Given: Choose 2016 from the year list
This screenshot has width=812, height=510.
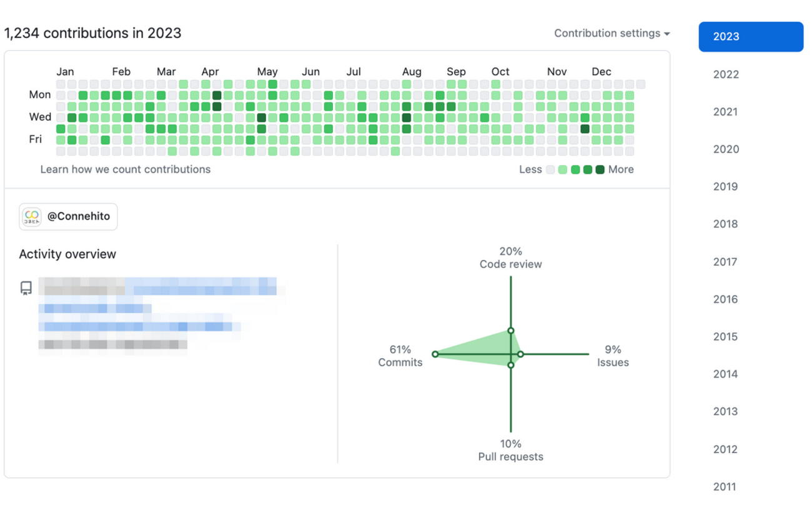Looking at the screenshot, I should 726,299.
